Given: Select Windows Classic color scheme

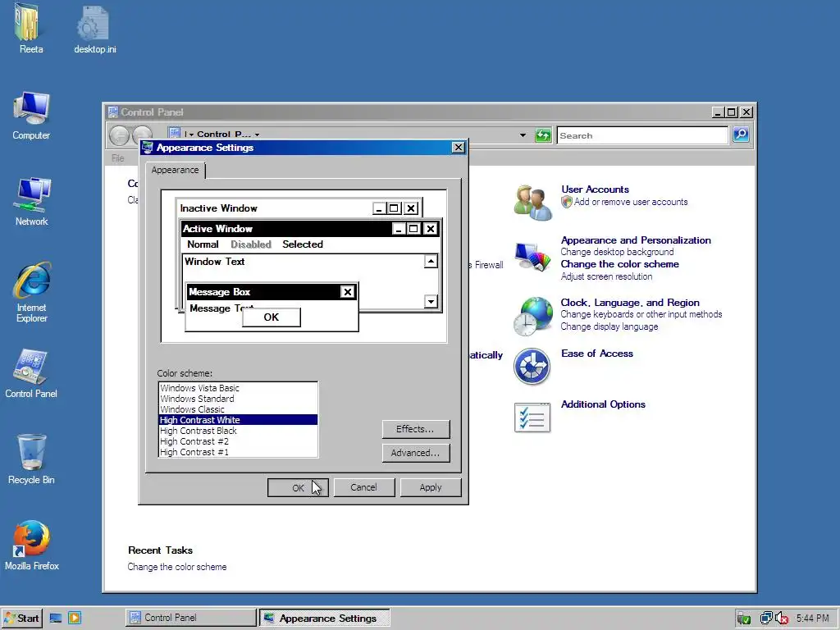Looking at the screenshot, I should (238, 409).
